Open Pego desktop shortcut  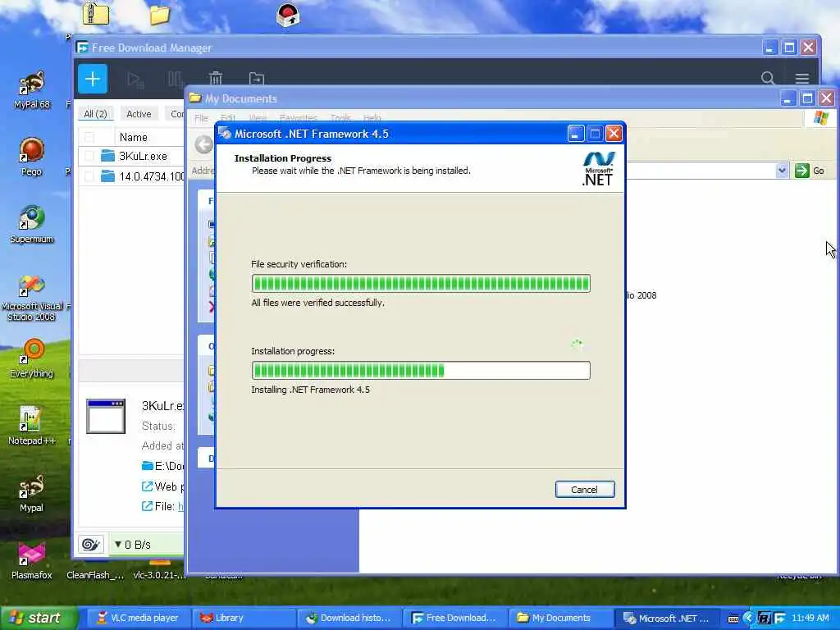[32, 157]
